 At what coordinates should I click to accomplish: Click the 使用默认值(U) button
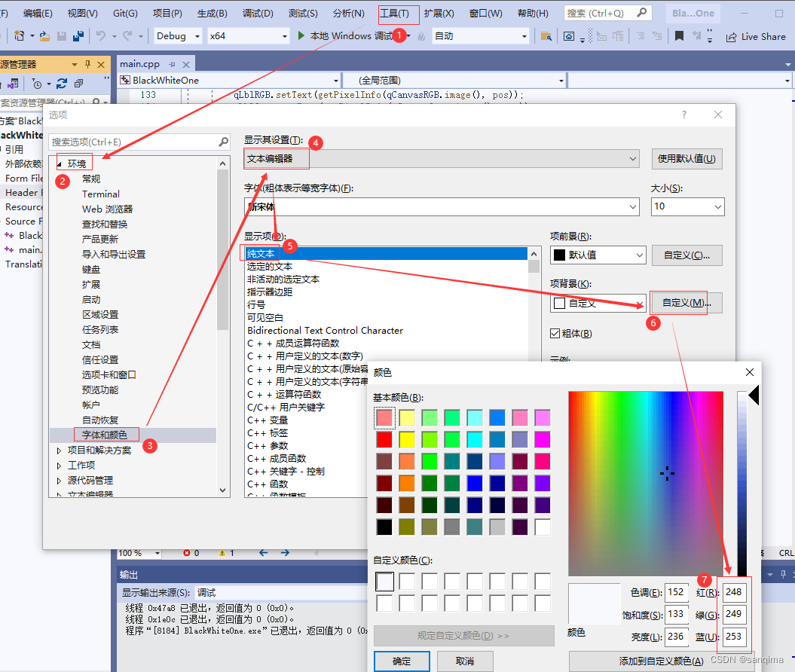(x=686, y=159)
